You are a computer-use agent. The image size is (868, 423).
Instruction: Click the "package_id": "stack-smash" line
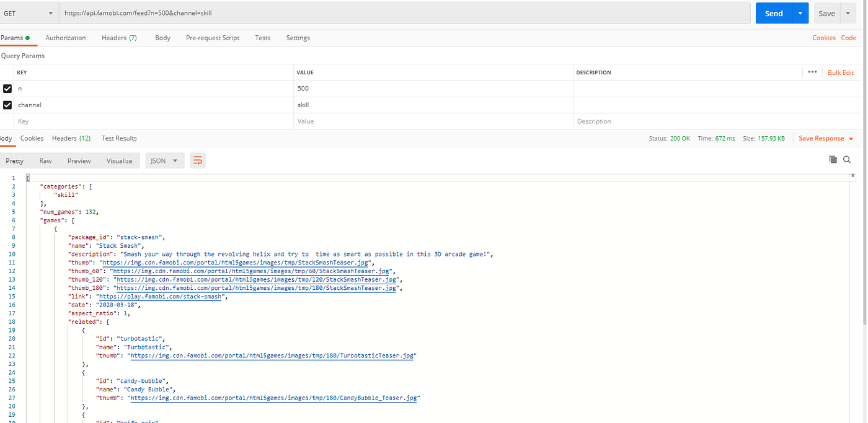click(x=117, y=237)
